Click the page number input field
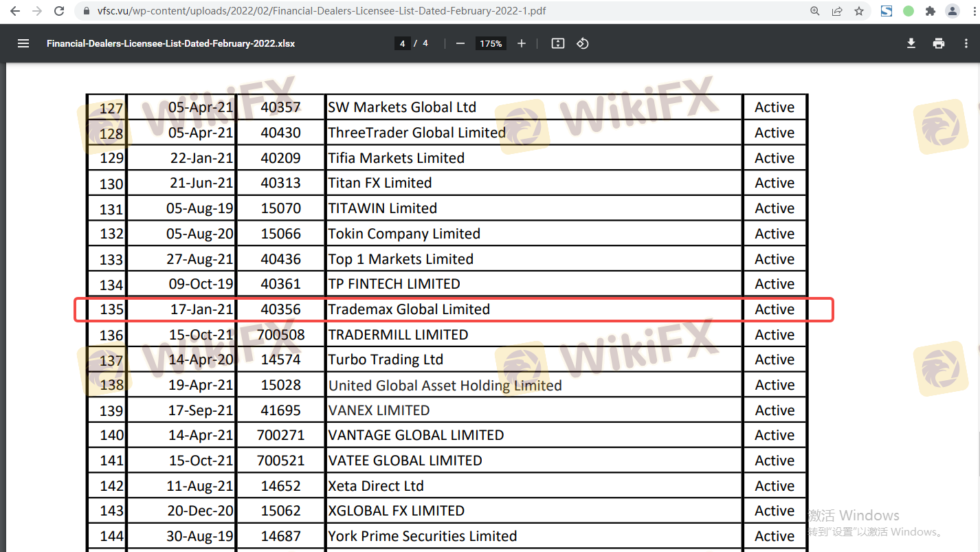 coord(402,43)
